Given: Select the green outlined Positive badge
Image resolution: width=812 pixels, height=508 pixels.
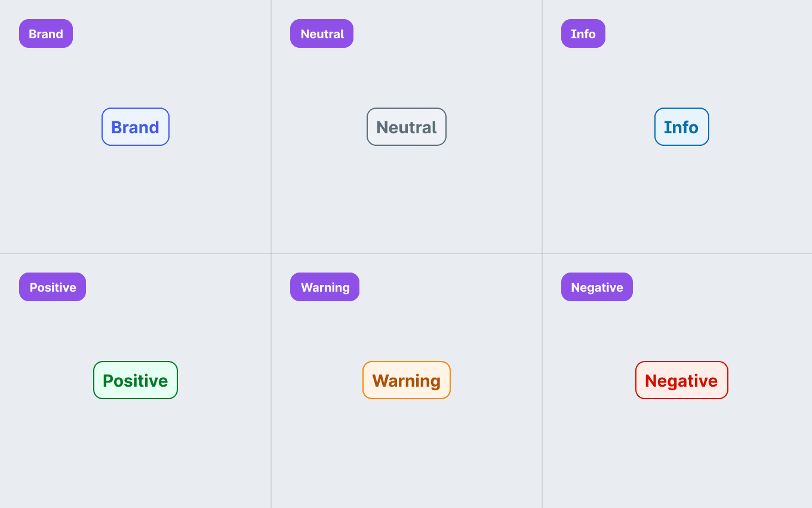Looking at the screenshot, I should tap(136, 380).
